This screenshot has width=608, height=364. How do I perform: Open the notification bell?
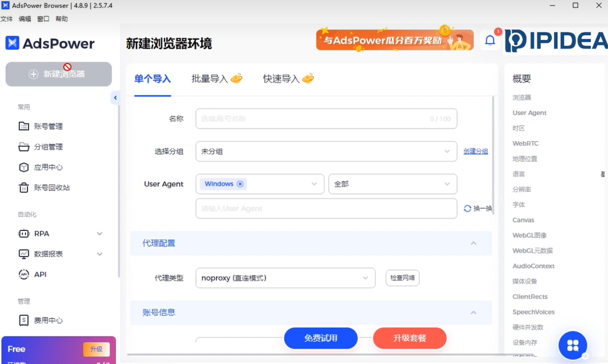click(490, 40)
